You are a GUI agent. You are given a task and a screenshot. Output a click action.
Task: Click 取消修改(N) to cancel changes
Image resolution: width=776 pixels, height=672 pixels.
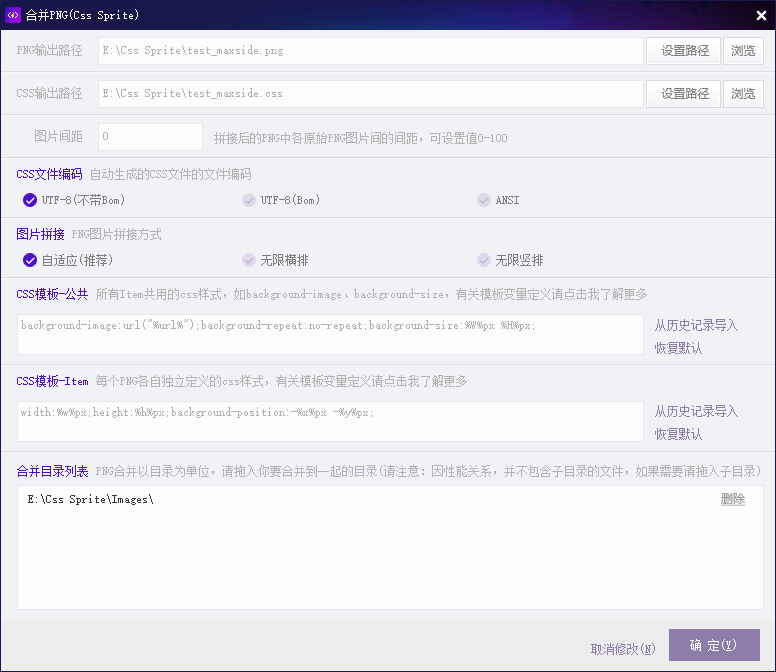[x=623, y=649]
